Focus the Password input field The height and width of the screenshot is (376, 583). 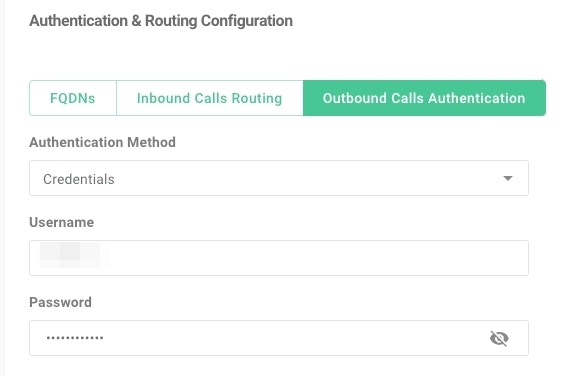279,338
